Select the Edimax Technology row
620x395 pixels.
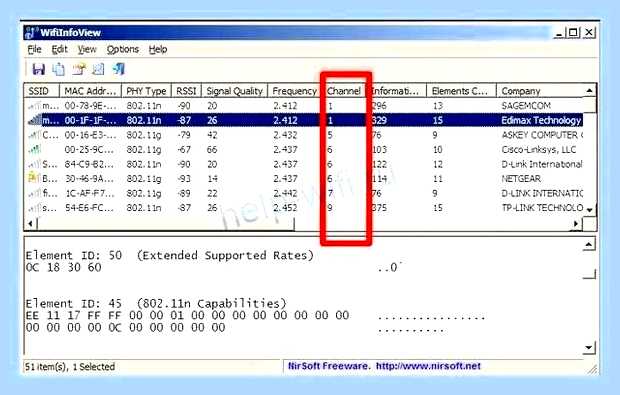304,120
